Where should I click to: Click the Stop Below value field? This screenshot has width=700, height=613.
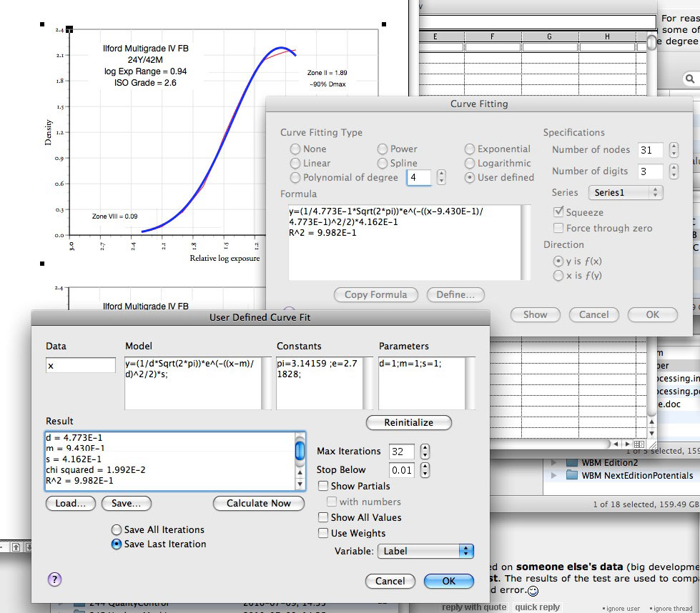click(x=401, y=470)
